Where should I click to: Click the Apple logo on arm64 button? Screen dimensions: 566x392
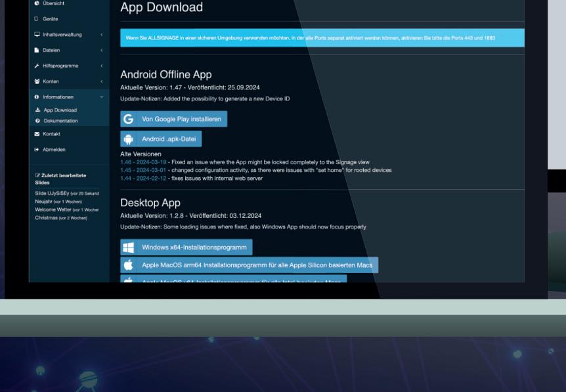click(x=128, y=265)
